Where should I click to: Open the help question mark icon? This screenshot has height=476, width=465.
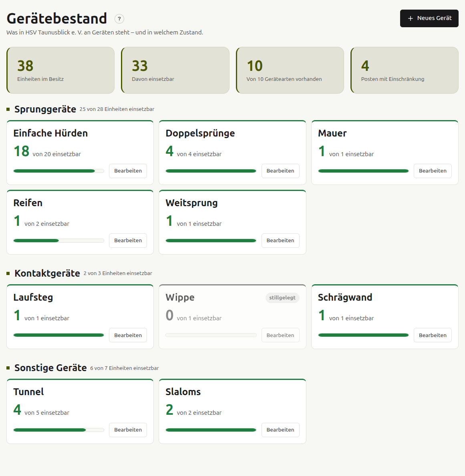coord(119,19)
